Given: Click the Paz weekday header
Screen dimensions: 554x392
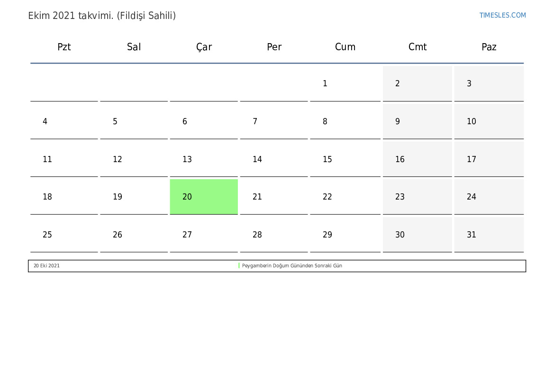Looking at the screenshot, I should pos(489,46).
